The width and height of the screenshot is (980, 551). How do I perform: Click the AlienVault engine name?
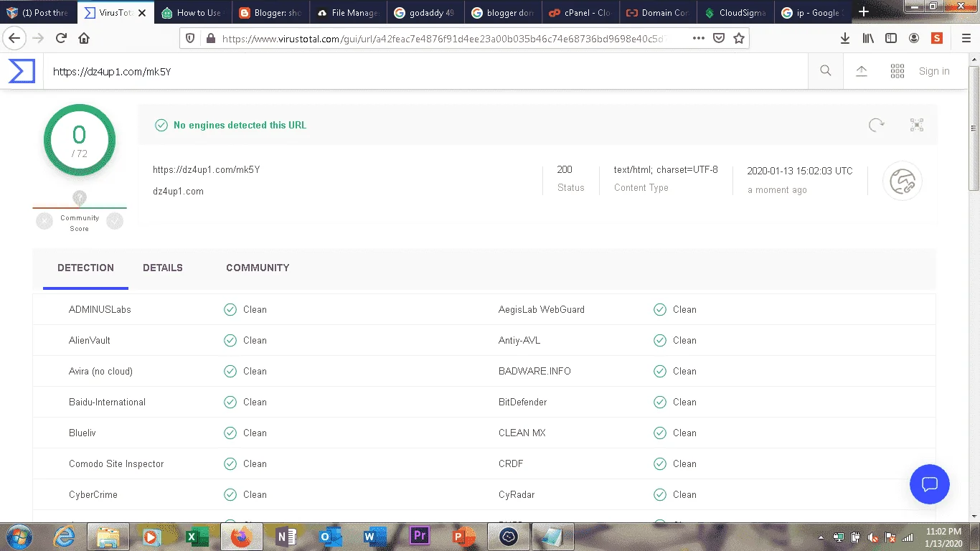pos(90,340)
